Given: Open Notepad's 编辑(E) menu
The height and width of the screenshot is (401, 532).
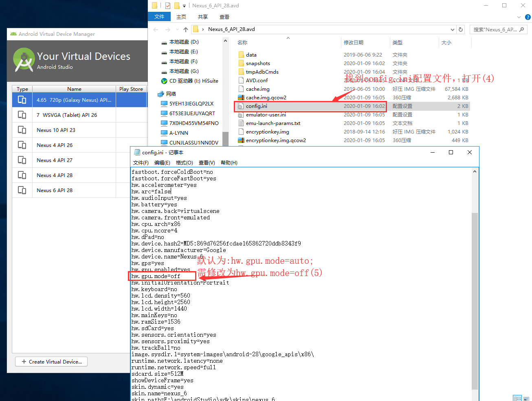Looking at the screenshot, I should pyautogui.click(x=162, y=162).
